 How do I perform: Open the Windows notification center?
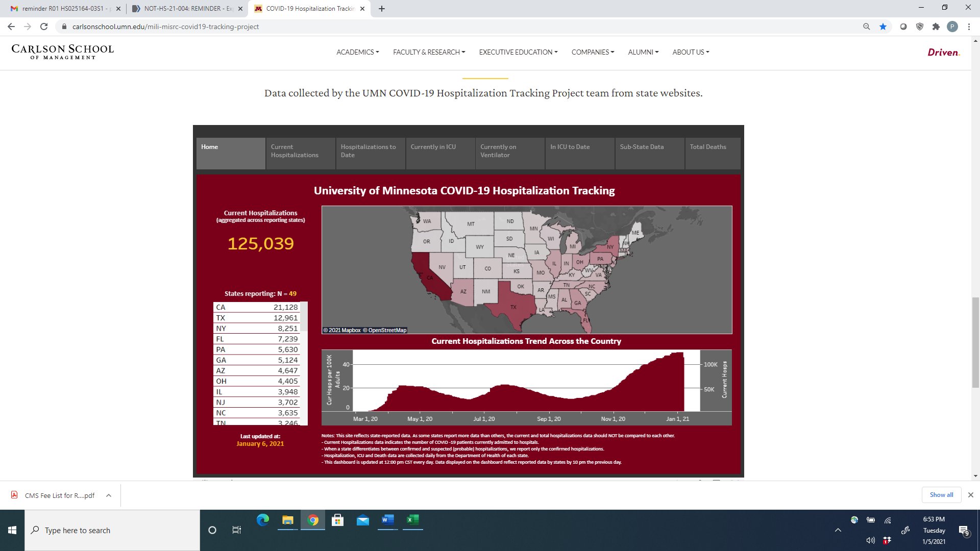coord(964,531)
